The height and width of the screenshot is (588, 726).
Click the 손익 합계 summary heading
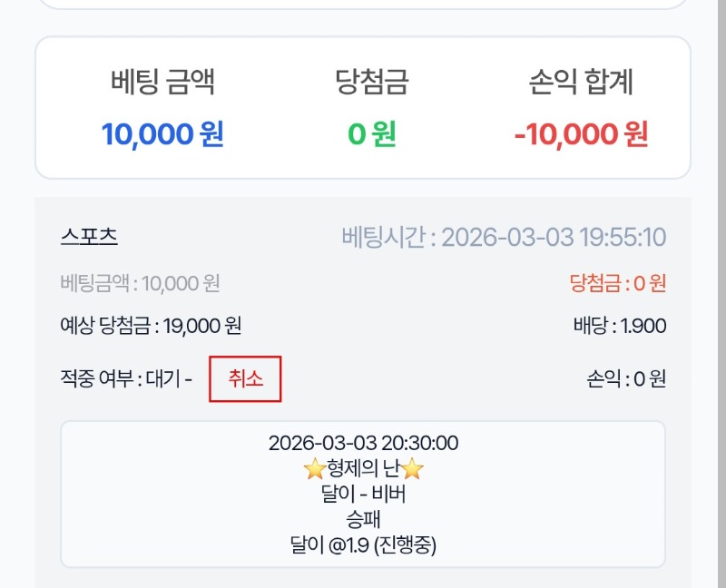coord(581,83)
